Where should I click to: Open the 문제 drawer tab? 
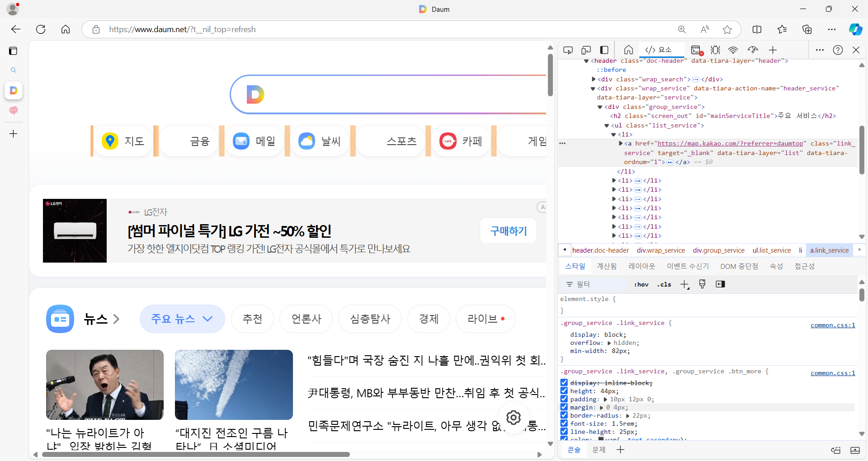[x=599, y=450]
